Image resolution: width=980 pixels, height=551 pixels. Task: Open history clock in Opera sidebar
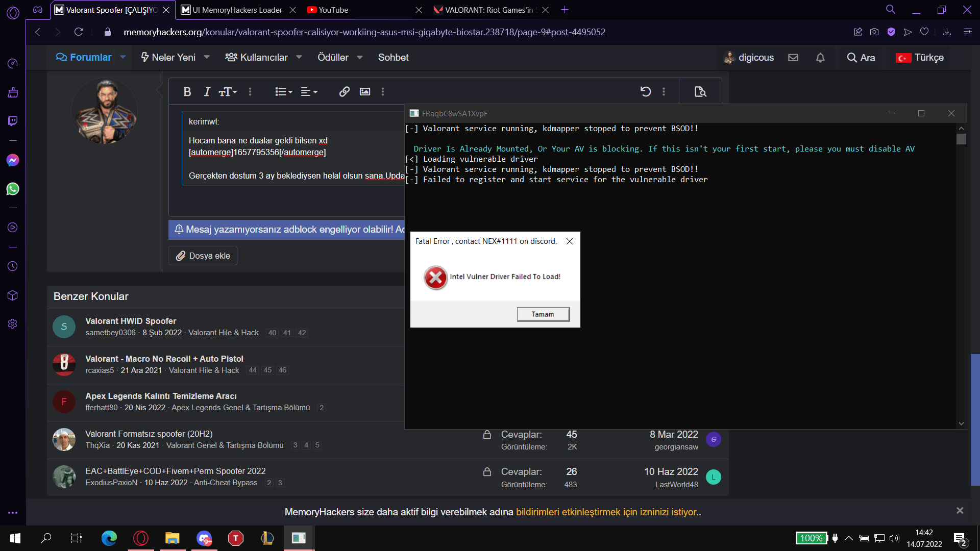point(13,266)
